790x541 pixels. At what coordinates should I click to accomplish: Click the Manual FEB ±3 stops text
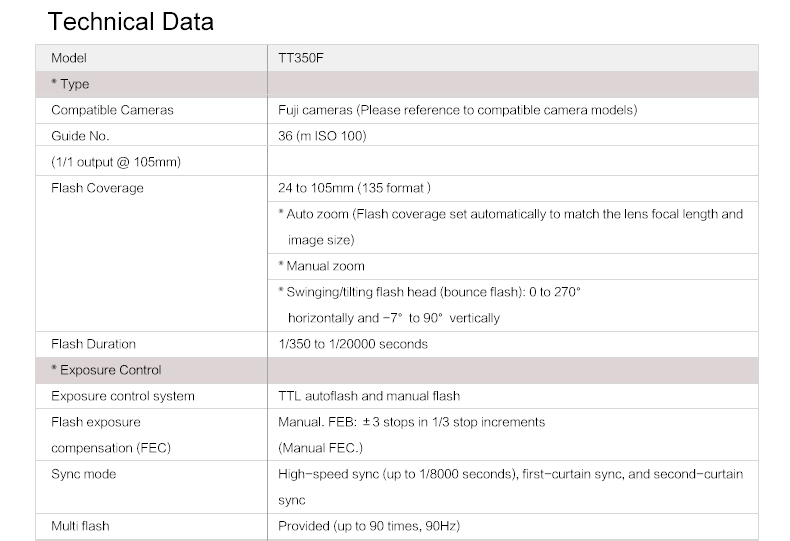pyautogui.click(x=411, y=422)
